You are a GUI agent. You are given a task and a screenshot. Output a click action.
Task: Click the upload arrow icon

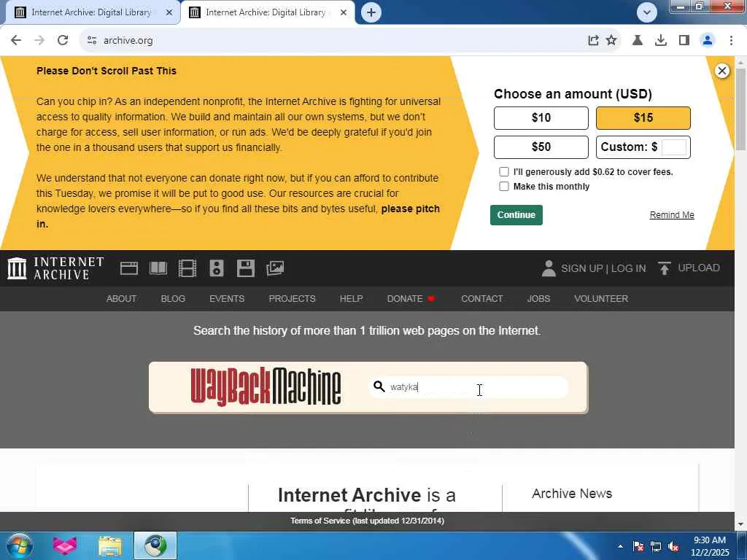(664, 268)
